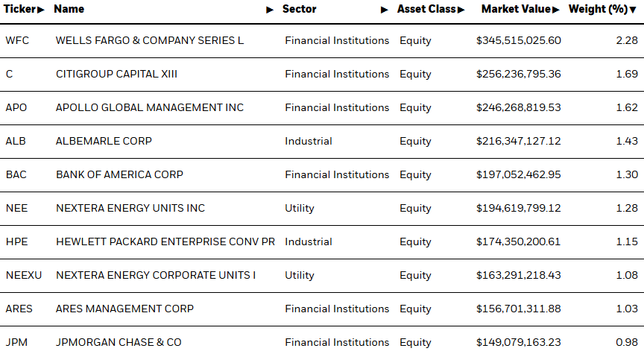Click the Sector column sort arrow

pyautogui.click(x=385, y=10)
